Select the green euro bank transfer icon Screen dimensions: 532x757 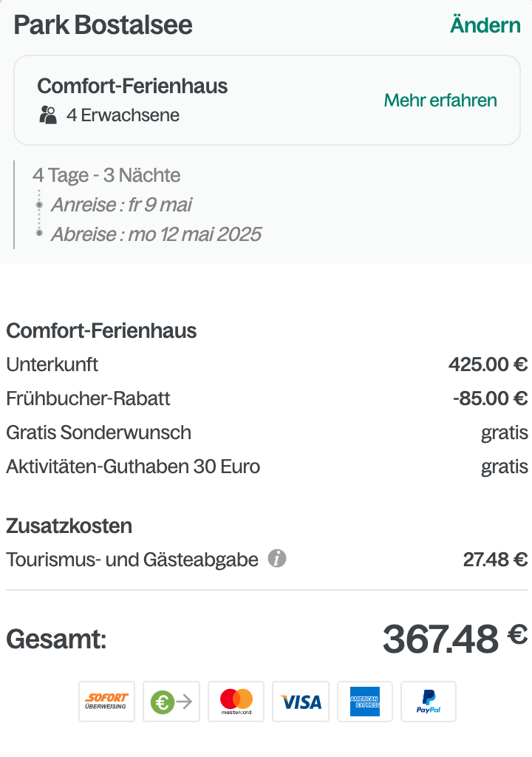click(171, 702)
